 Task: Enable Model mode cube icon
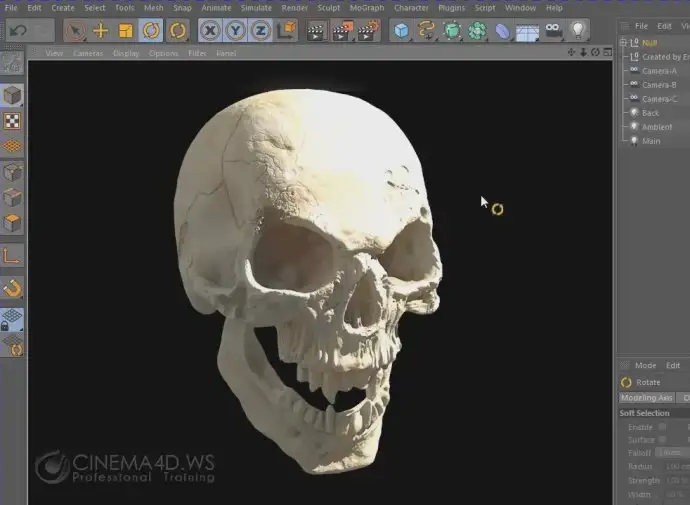click(12, 95)
